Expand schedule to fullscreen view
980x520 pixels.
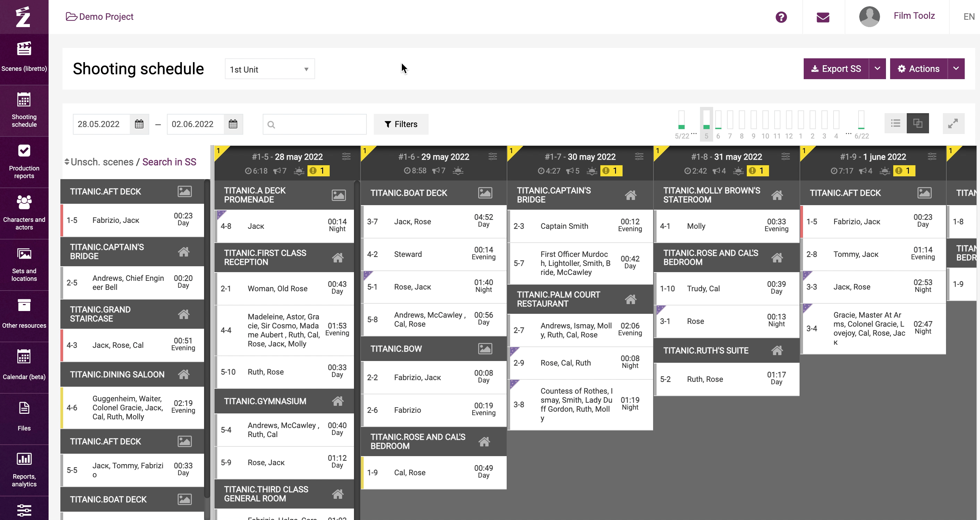point(953,124)
